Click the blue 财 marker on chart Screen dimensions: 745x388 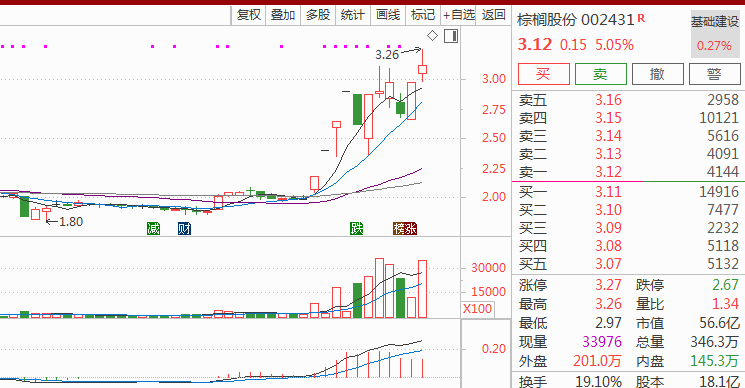point(184,229)
